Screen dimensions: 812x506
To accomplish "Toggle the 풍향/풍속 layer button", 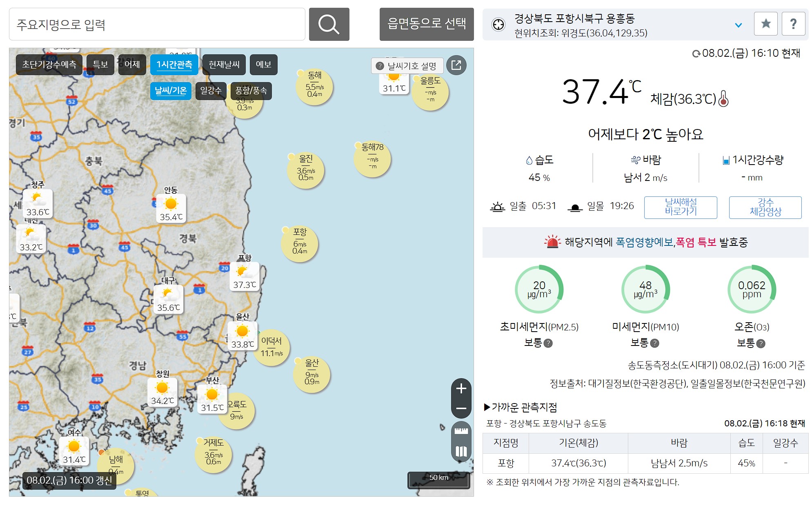I will pyautogui.click(x=251, y=91).
